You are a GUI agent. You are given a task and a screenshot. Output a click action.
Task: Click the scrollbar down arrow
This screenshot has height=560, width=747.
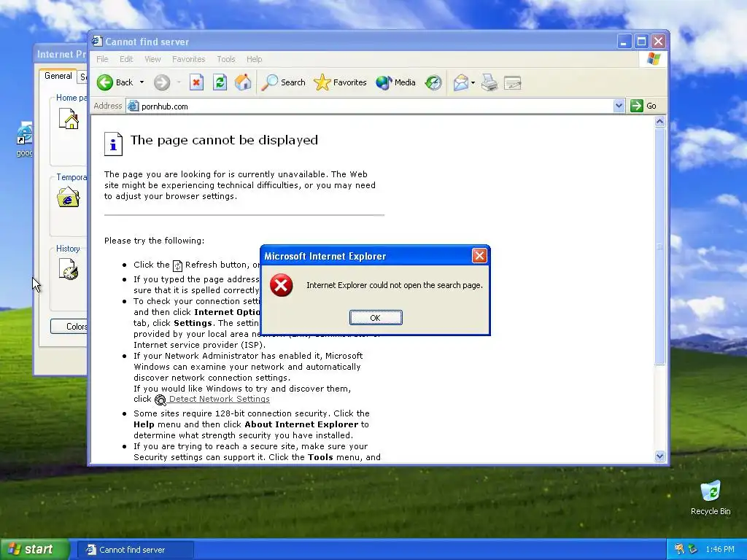click(659, 456)
